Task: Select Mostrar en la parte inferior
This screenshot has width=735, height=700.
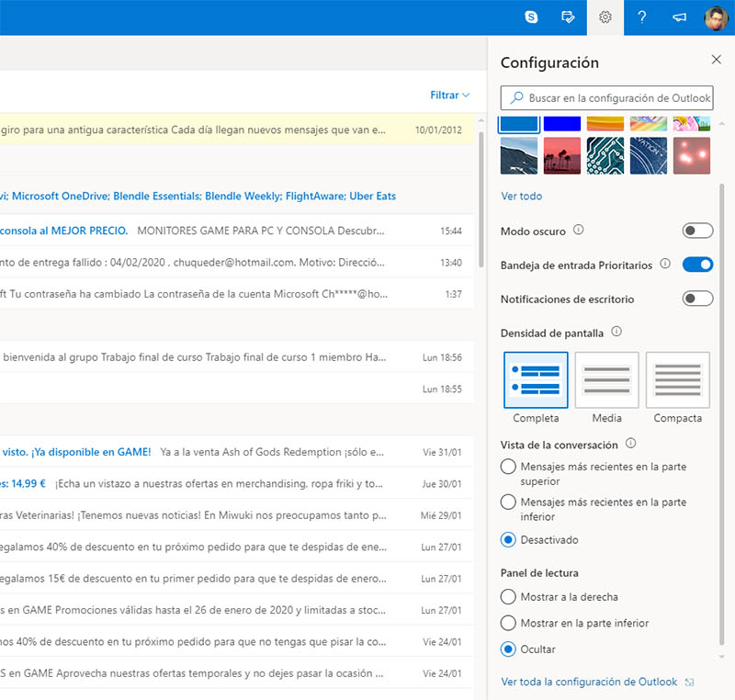Action: tap(508, 623)
